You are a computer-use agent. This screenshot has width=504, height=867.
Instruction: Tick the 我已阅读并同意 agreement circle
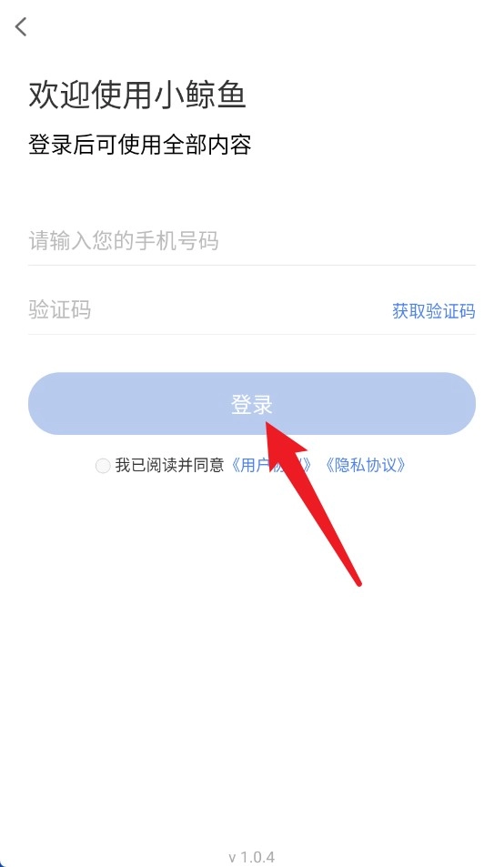click(x=103, y=466)
